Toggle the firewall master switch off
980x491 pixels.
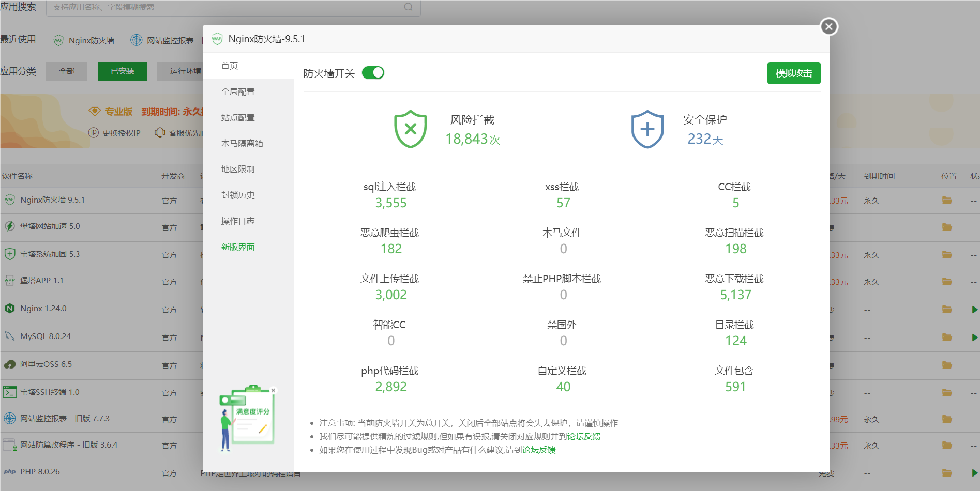coord(373,73)
